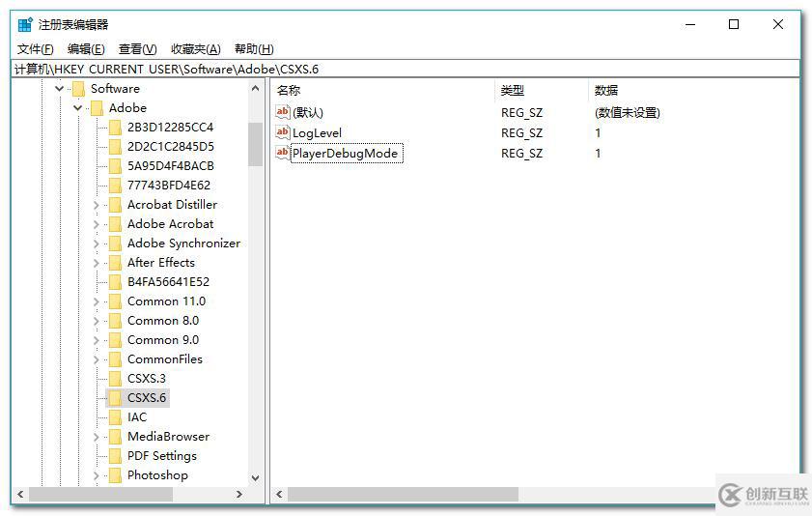Click string value icon of PlayerDebugMode
This screenshot has width=812, height=516.
pyautogui.click(x=283, y=153)
